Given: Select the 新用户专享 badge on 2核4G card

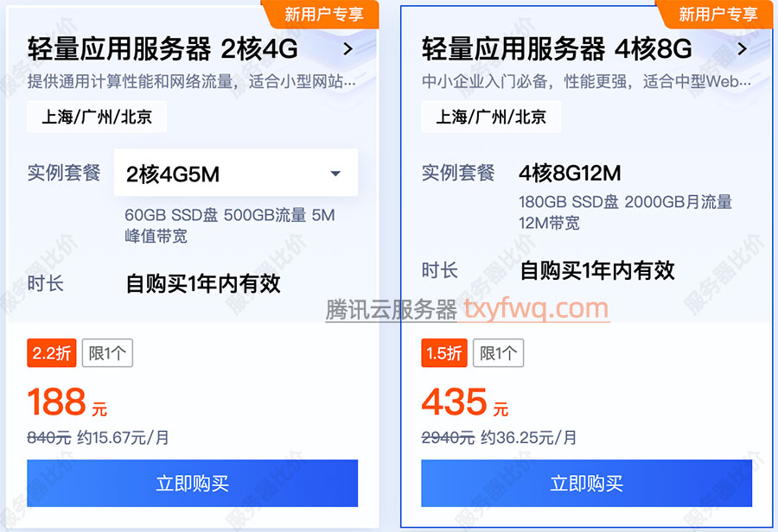Looking at the screenshot, I should pos(323,14).
